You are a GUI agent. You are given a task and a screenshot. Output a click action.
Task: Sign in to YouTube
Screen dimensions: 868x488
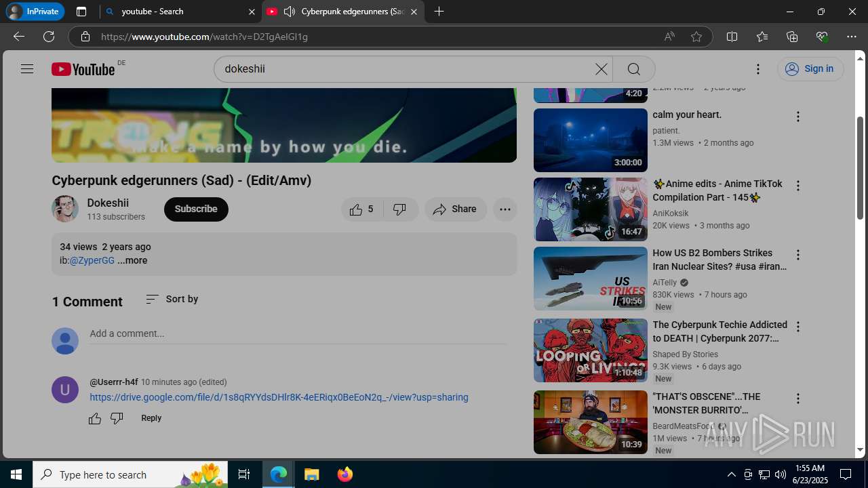pyautogui.click(x=810, y=69)
